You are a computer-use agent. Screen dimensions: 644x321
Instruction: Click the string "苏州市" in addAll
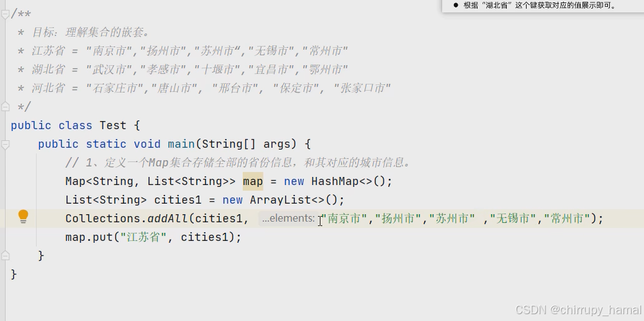[451, 219]
